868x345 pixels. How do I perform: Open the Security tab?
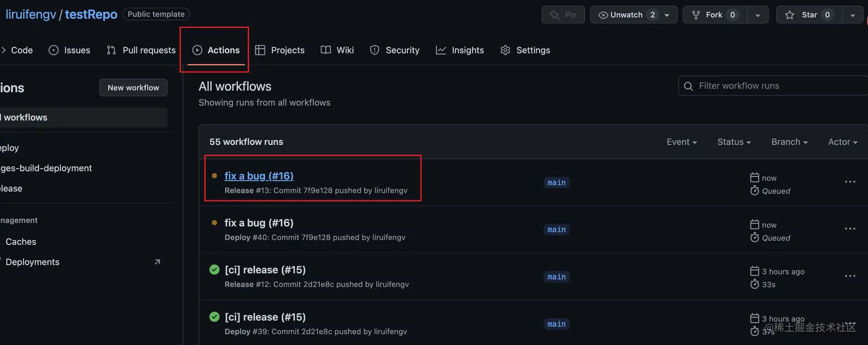(x=394, y=50)
